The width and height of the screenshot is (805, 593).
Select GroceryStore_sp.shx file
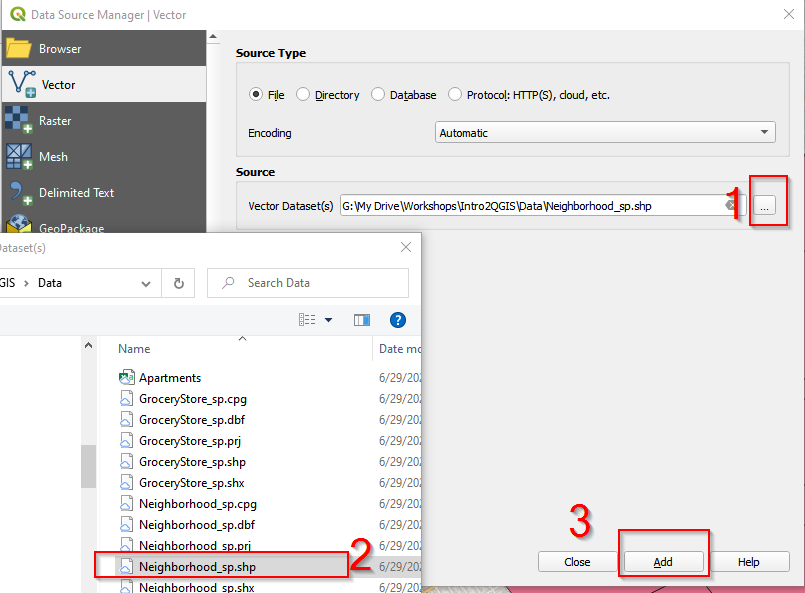[x=192, y=483]
